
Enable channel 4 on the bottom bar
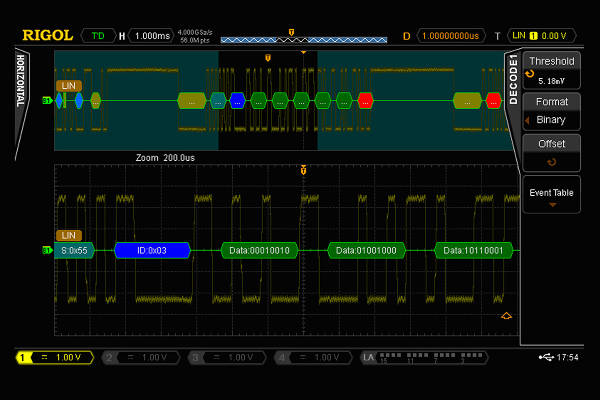click(313, 357)
